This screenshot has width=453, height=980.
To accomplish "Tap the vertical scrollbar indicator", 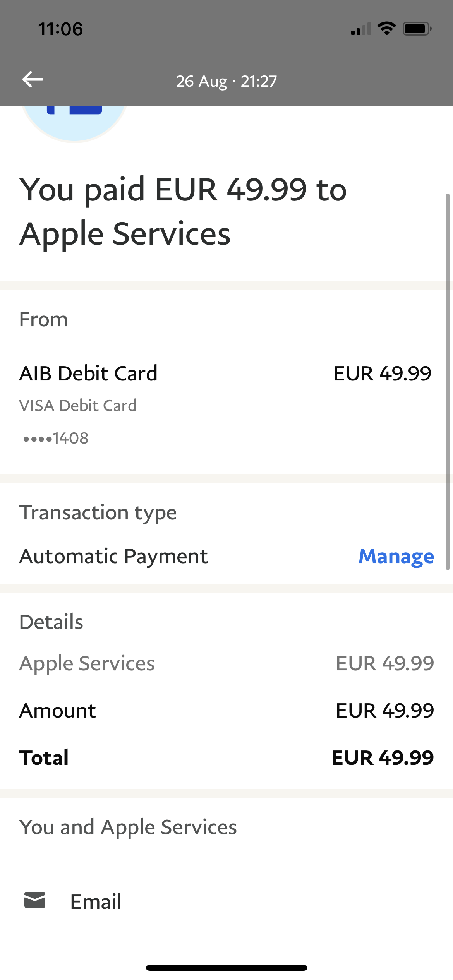I will tap(448, 381).
